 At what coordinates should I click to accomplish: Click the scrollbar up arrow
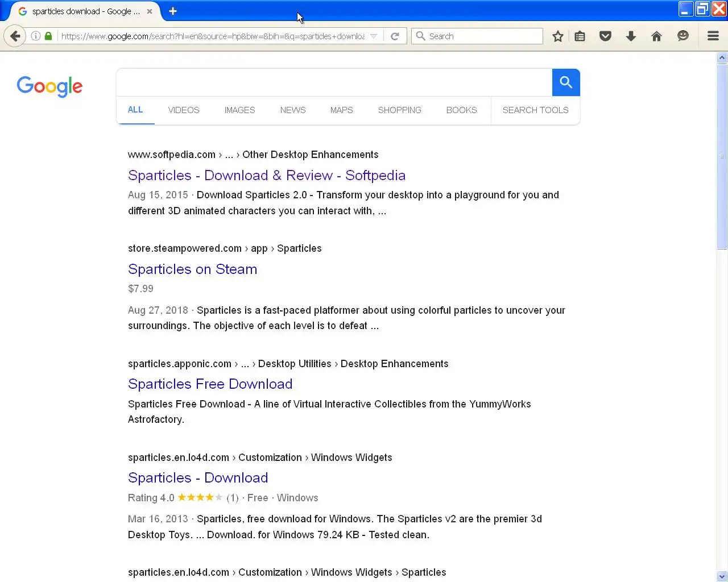[722, 57]
